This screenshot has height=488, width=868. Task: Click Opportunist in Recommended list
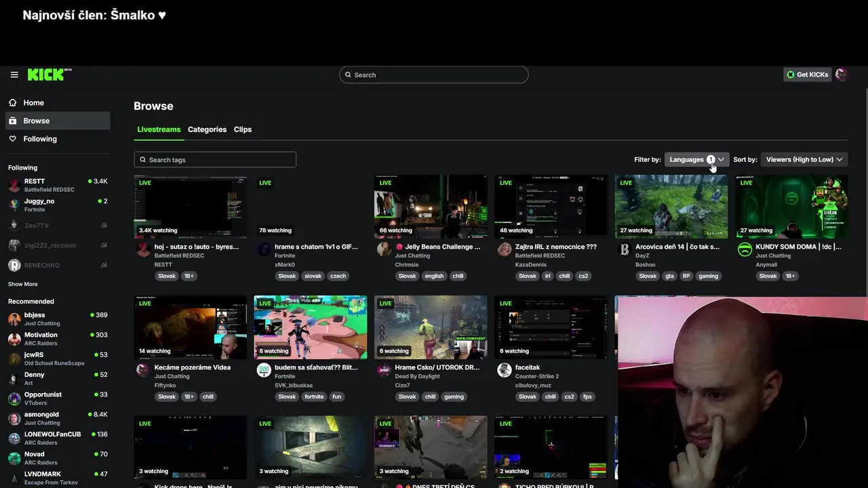(58, 399)
